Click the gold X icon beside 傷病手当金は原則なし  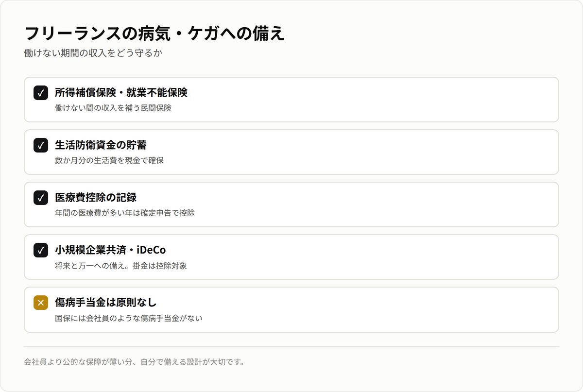pos(41,303)
